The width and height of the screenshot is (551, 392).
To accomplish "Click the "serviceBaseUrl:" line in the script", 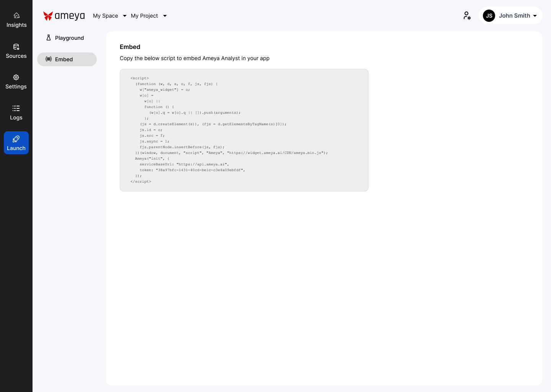I will [184, 164].
